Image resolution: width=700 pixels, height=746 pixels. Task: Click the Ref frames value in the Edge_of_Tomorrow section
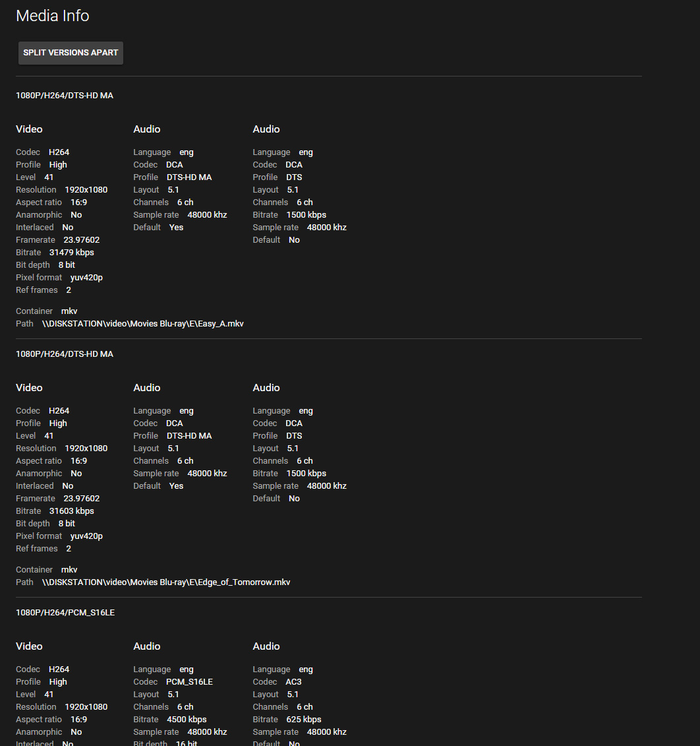[x=69, y=549]
